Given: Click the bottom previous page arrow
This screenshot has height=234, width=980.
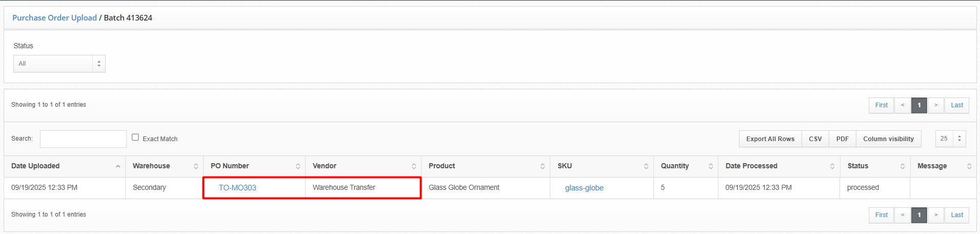Looking at the screenshot, I should tap(903, 215).
